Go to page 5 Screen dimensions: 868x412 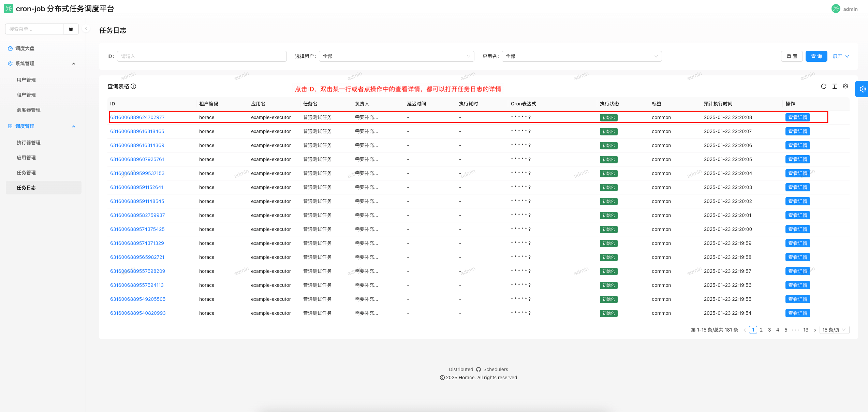786,330
